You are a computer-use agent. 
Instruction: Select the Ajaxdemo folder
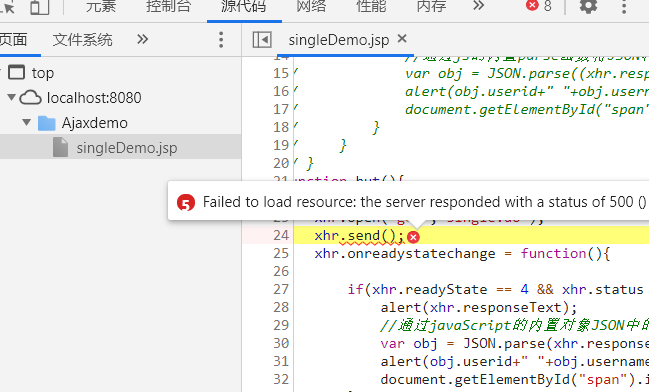click(94, 123)
